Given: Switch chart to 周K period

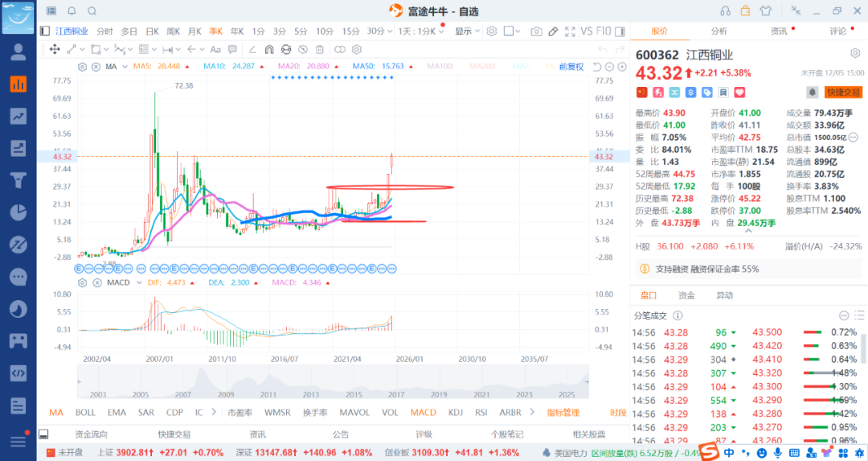Looking at the screenshot, I should tap(174, 31).
